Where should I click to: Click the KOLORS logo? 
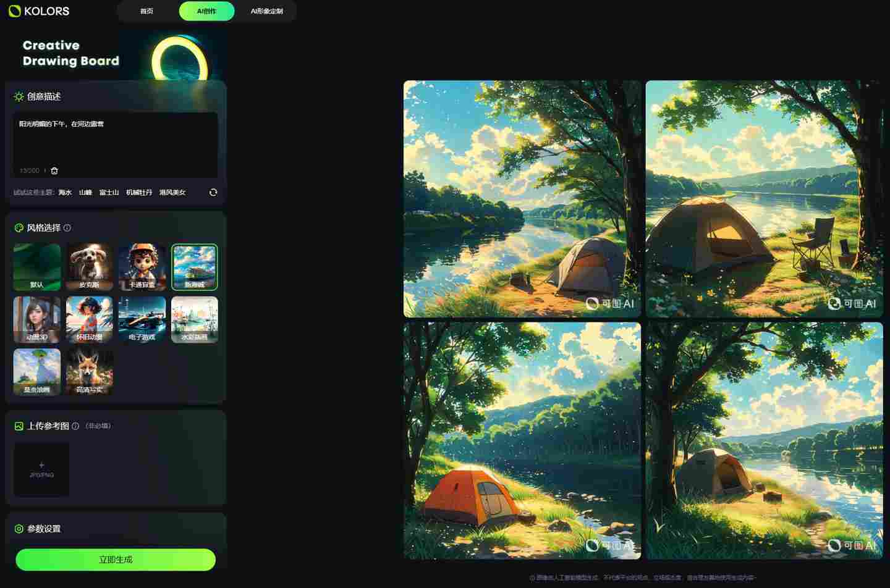tap(39, 11)
